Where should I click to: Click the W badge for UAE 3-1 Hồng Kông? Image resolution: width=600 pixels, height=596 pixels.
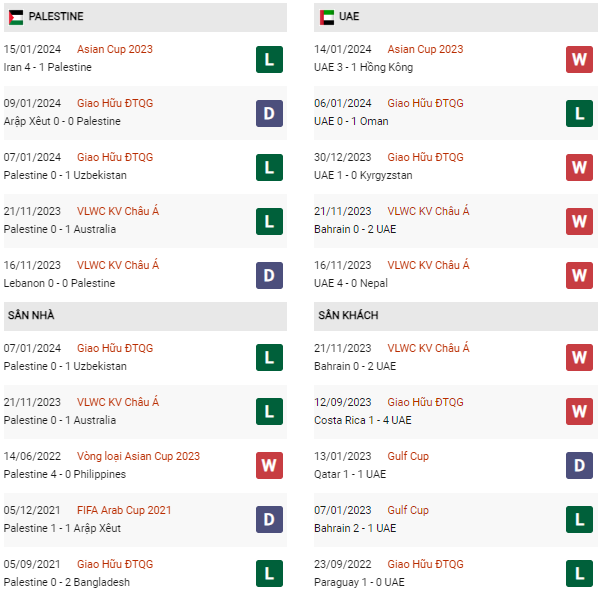pos(580,59)
